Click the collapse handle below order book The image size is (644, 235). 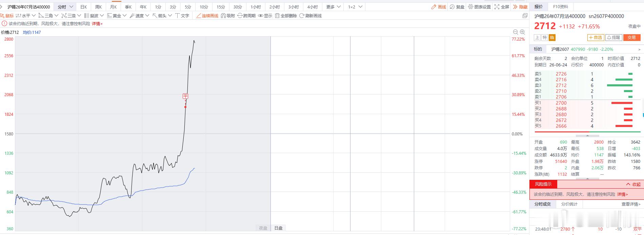[x=587, y=135]
